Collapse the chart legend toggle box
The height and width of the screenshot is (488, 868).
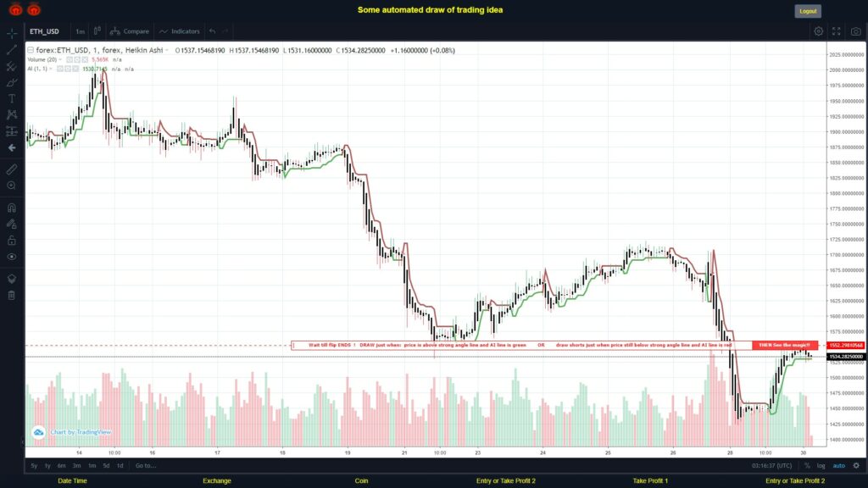tap(31, 50)
